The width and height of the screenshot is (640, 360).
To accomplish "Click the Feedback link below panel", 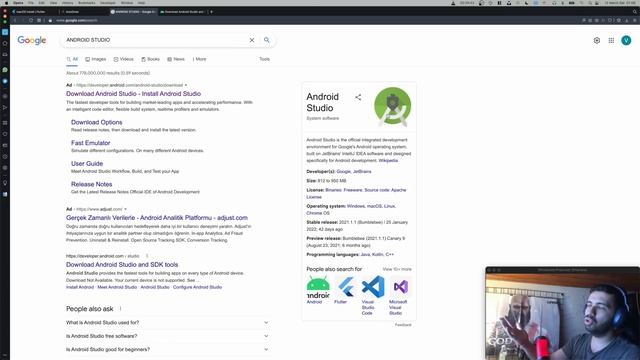I will 403,325.
